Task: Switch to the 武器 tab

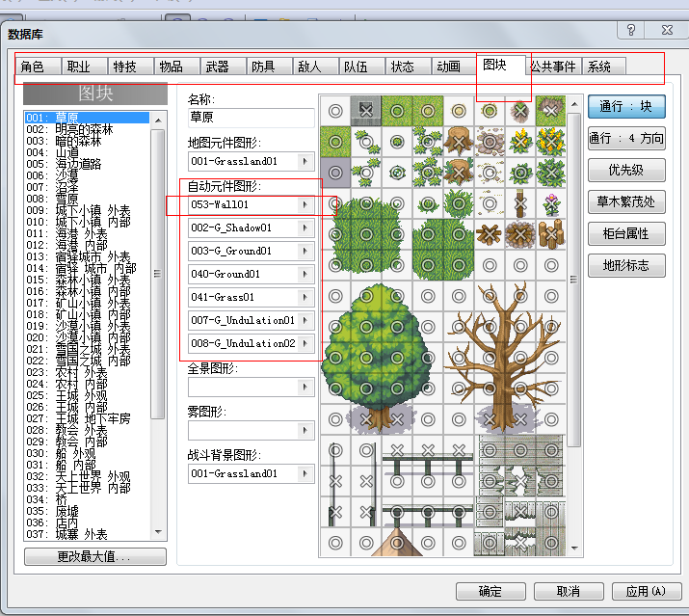Action: [x=223, y=67]
